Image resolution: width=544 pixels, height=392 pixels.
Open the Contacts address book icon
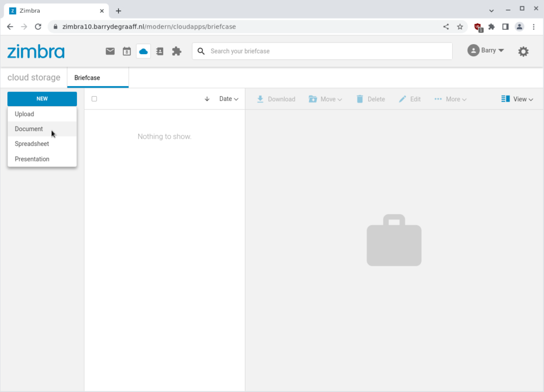click(x=160, y=52)
